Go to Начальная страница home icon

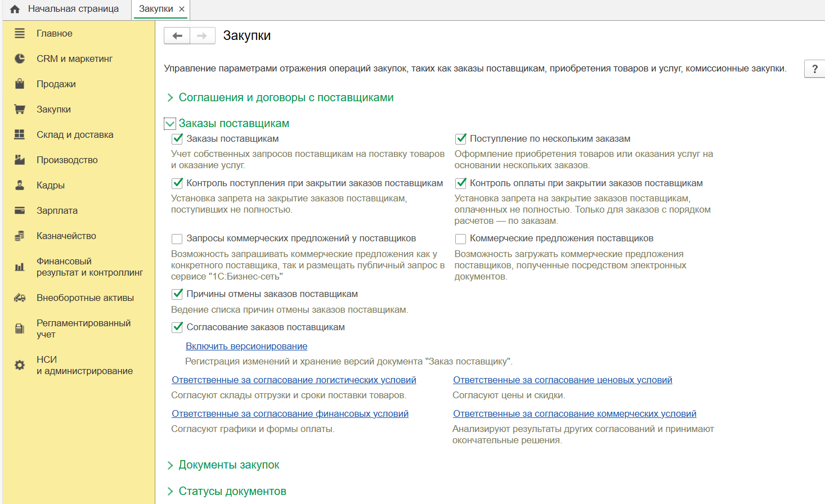15,9
